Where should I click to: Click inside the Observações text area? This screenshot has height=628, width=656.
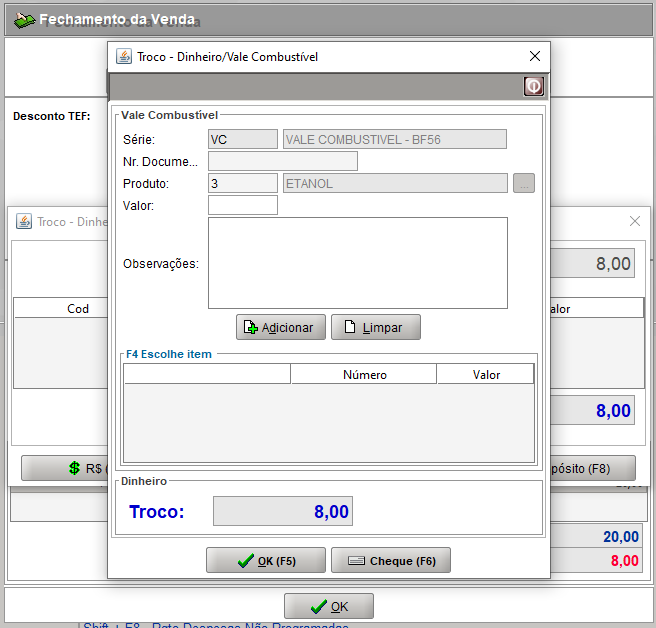(357, 263)
